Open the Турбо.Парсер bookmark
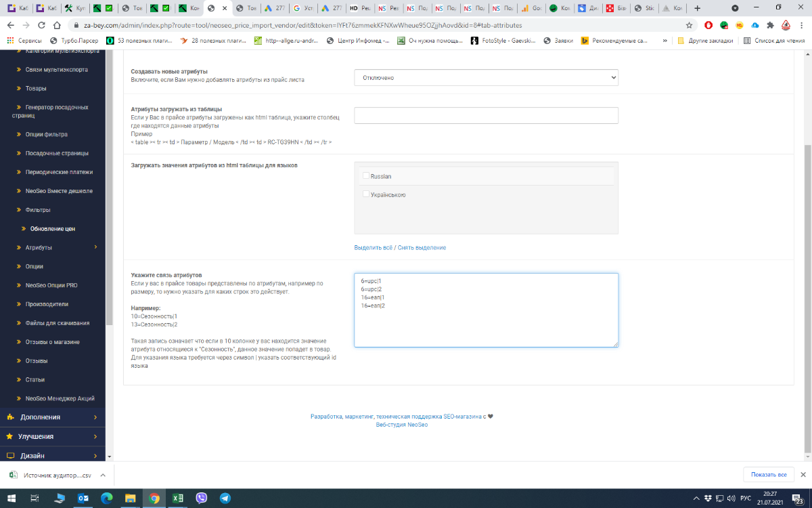This screenshot has height=508, width=812. [74, 41]
